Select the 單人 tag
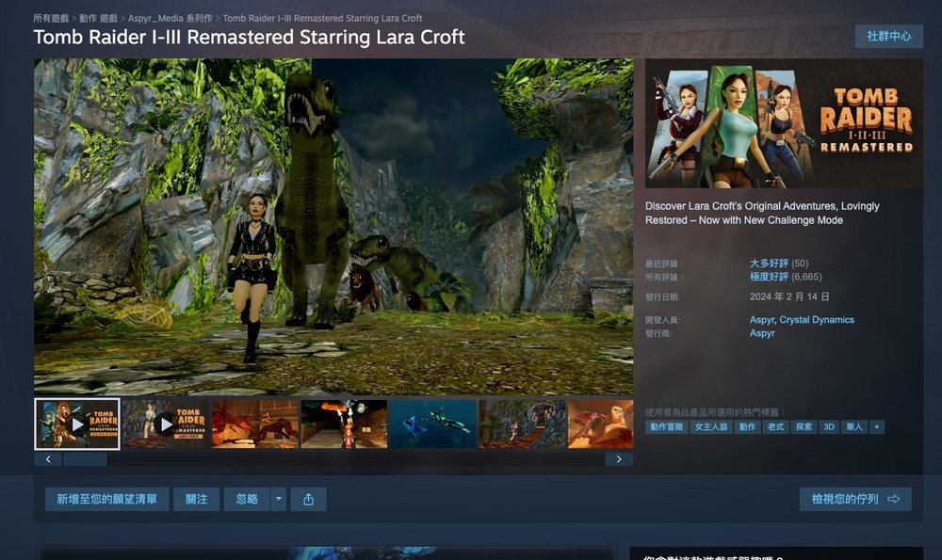Image resolution: width=942 pixels, height=560 pixels. point(854,426)
